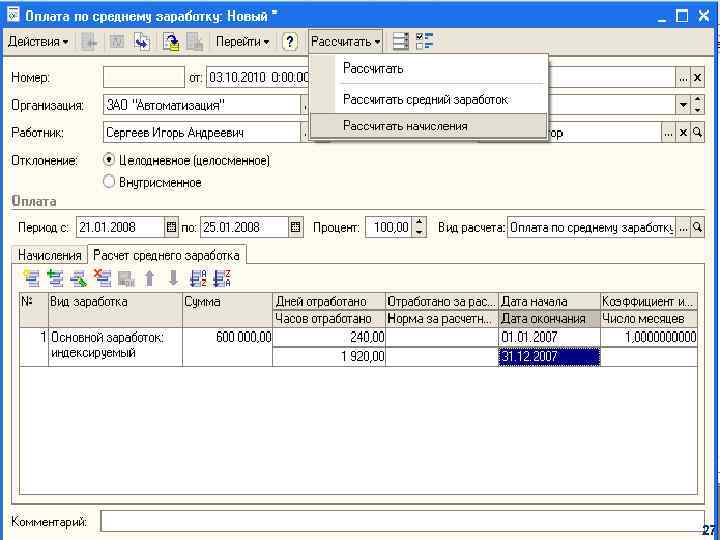
Task: Click magnifier icon at end of Работник row
Action: (697, 133)
